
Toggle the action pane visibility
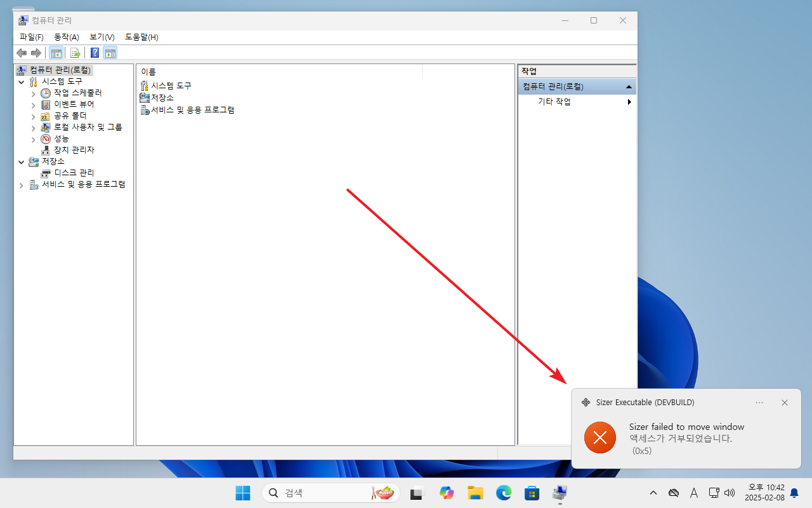(110, 53)
